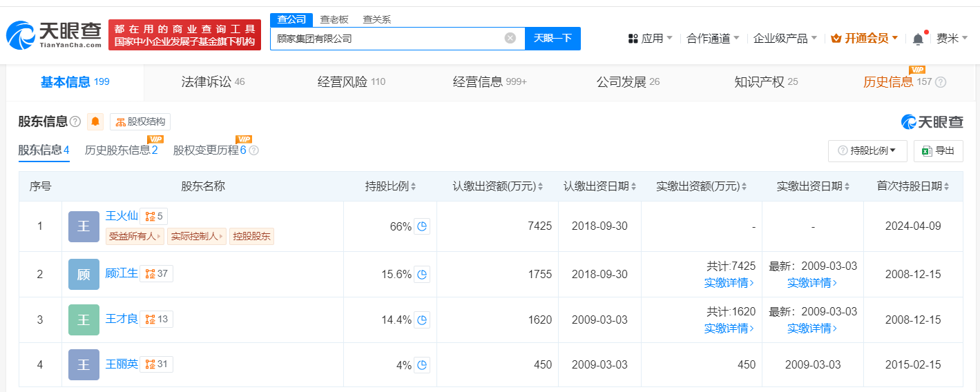Select the 经营信息 999+ tab
The height and width of the screenshot is (392, 980).
pos(490,82)
